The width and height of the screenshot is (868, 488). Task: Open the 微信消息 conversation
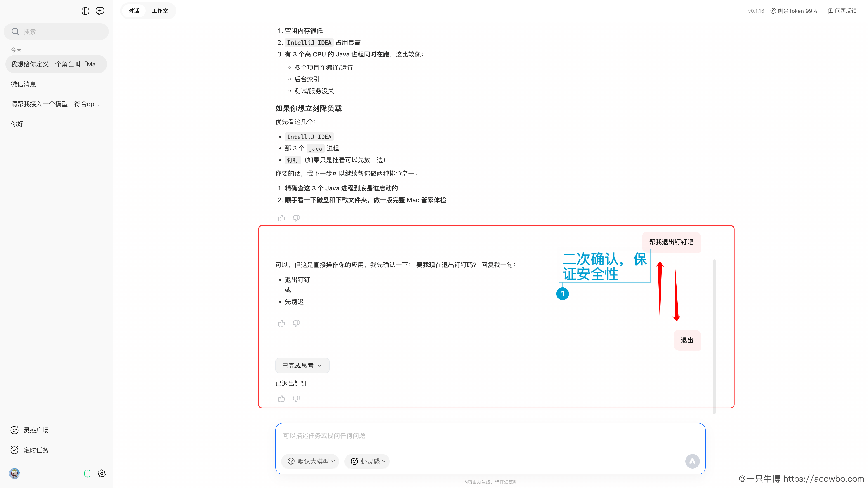tap(23, 84)
